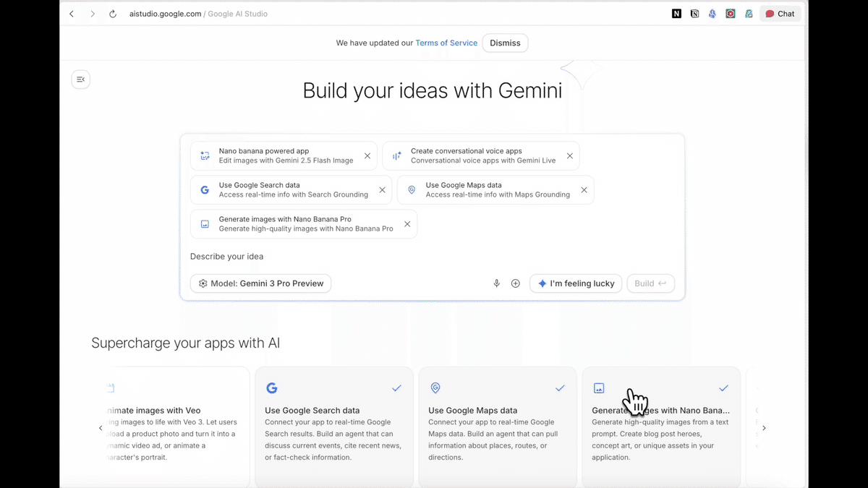Toggle the sidebar panel icon
This screenshot has height=488, width=868.
pyautogui.click(x=81, y=80)
